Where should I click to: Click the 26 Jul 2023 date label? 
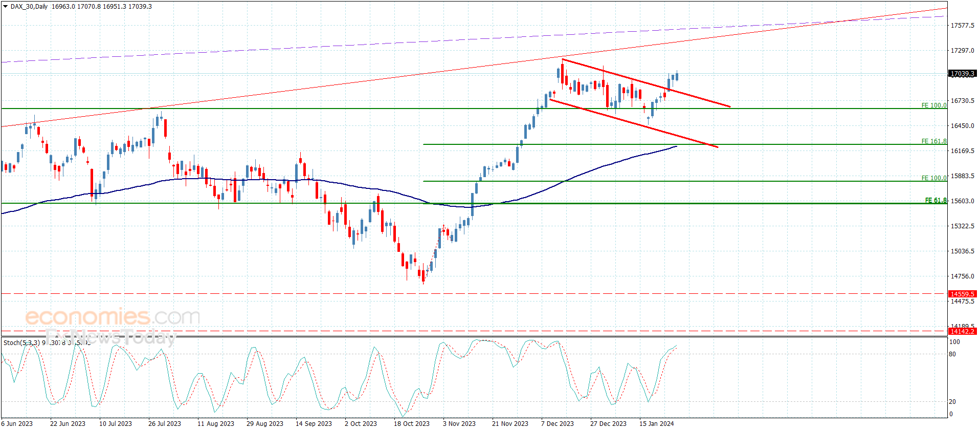(165, 423)
